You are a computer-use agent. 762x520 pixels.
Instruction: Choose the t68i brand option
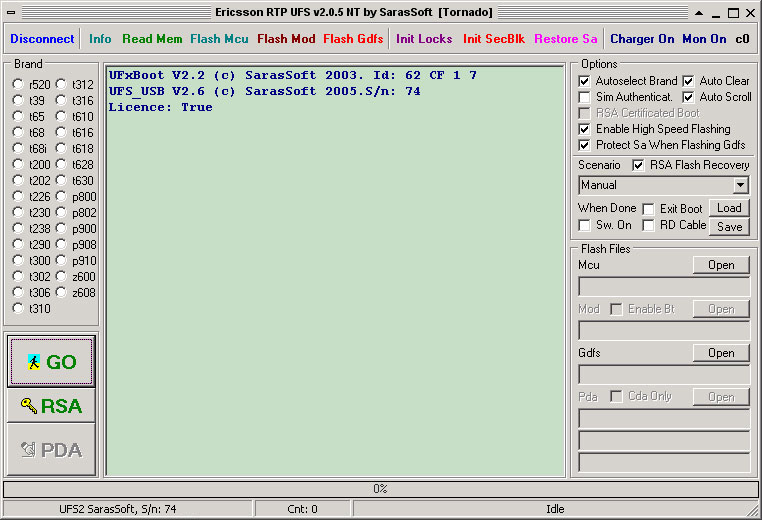pos(18,148)
